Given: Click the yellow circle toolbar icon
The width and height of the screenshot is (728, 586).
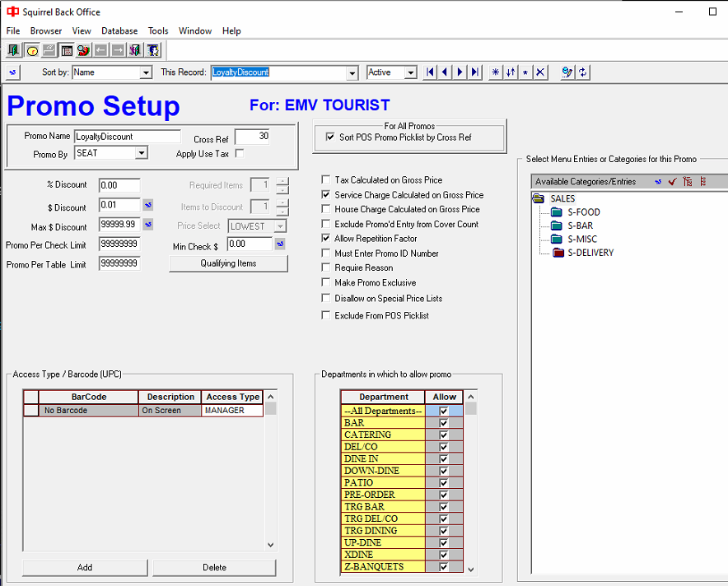Looking at the screenshot, I should click(31, 50).
